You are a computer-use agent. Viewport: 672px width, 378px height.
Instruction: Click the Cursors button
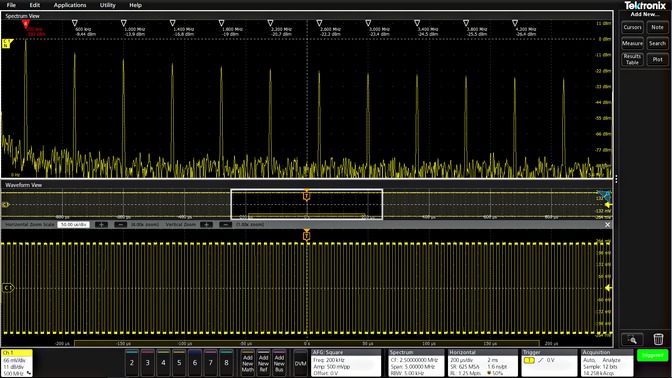632,27
